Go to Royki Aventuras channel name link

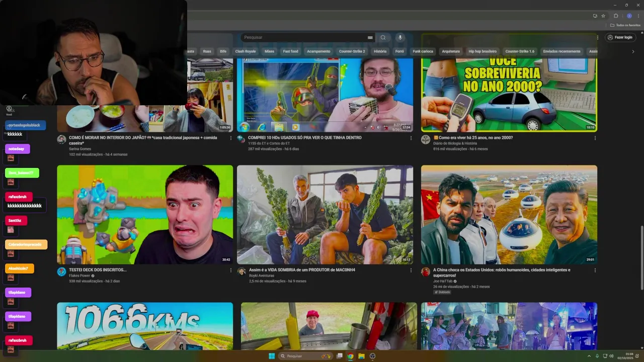(x=262, y=276)
